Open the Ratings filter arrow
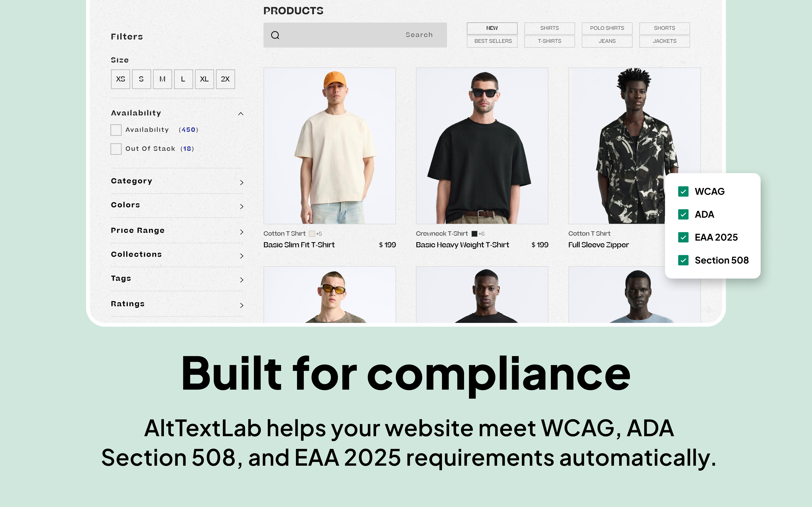Screen dimensions: 812x507 [241, 305]
